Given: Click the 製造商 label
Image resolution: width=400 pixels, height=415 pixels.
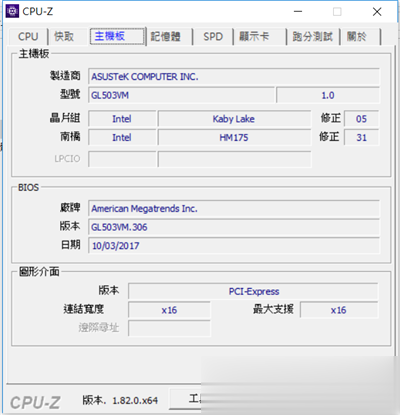Looking at the screenshot, I should click(65, 76).
